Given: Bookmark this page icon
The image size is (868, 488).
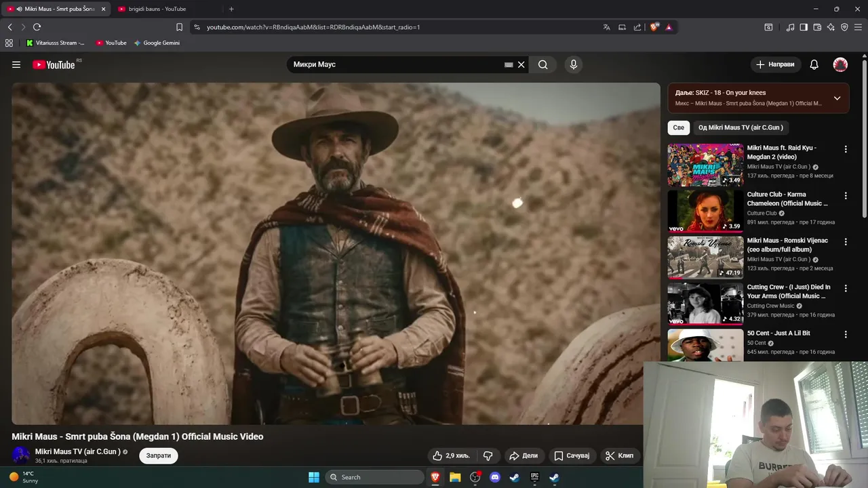Looking at the screenshot, I should [179, 27].
